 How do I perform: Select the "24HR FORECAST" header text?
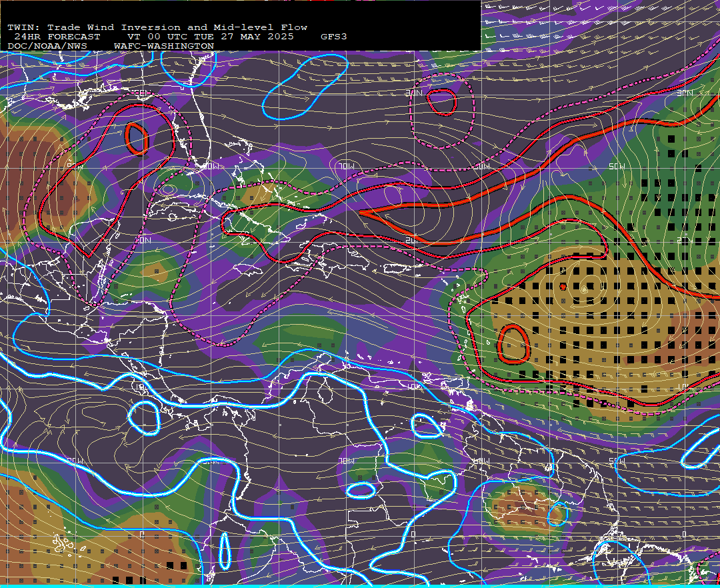(x=57, y=37)
